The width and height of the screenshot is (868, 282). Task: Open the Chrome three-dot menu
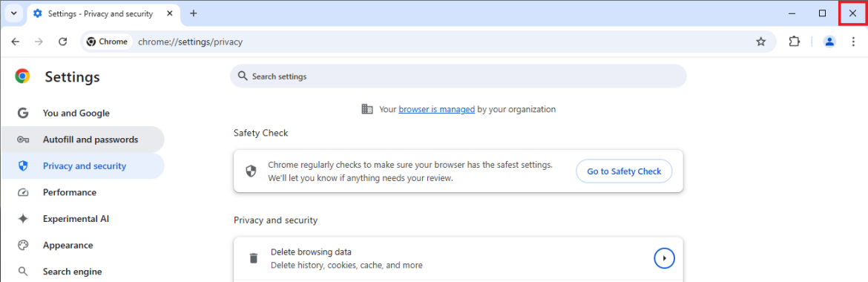coord(853,42)
